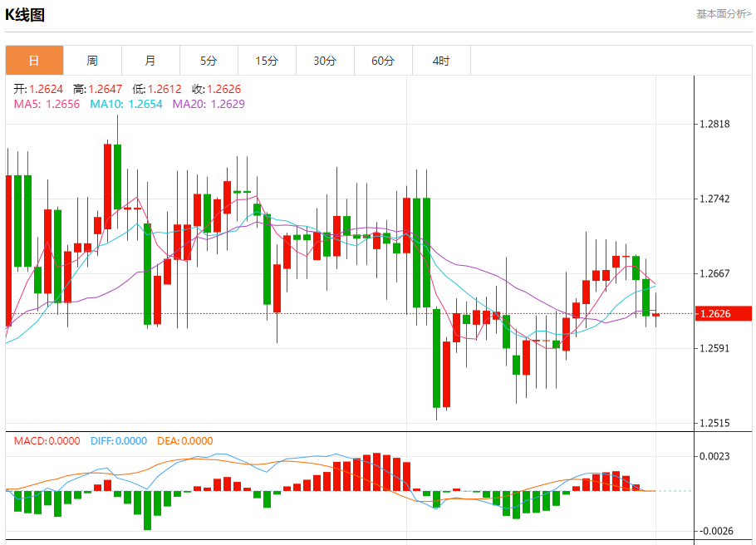Viewport: 756px width, 545px height.
Task: Click the low price 1.2612
Action: click(164, 89)
